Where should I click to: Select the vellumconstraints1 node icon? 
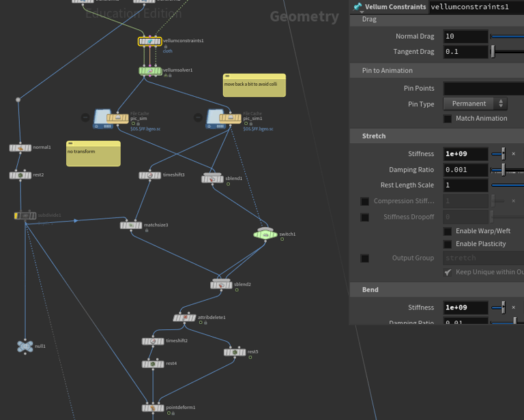[150, 42]
